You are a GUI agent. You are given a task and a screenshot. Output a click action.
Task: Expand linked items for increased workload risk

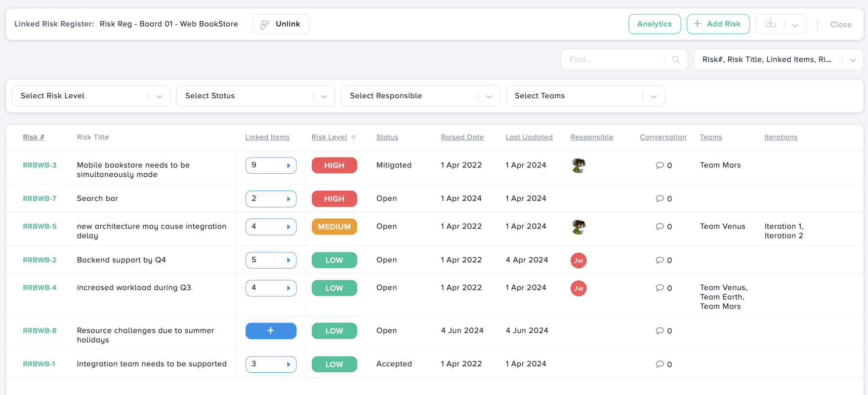point(271,288)
